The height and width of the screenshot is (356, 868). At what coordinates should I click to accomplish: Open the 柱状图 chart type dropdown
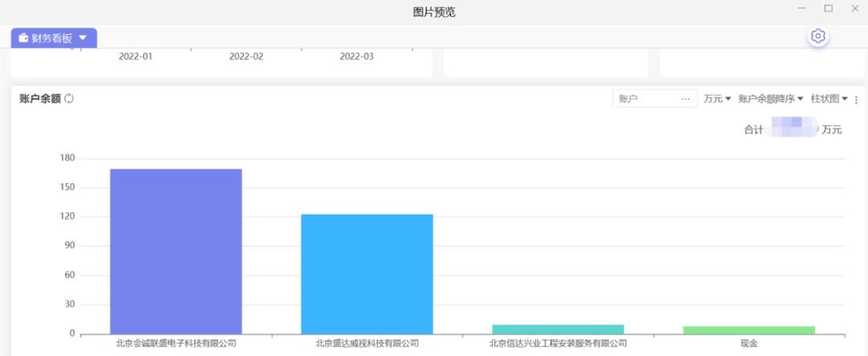(829, 99)
